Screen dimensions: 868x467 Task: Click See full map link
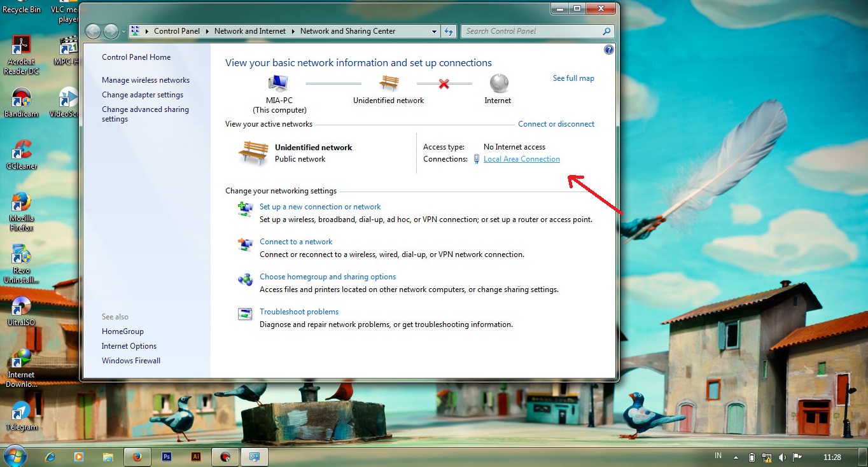tap(573, 78)
